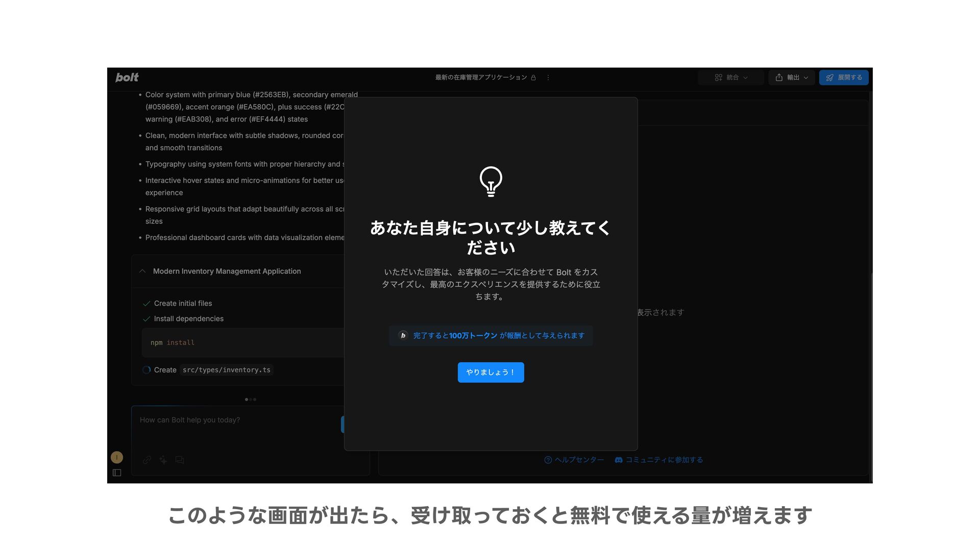This screenshot has height=551, width=980.
Task: Click the Responsive grid layouts bullet text
Action: click(x=244, y=215)
